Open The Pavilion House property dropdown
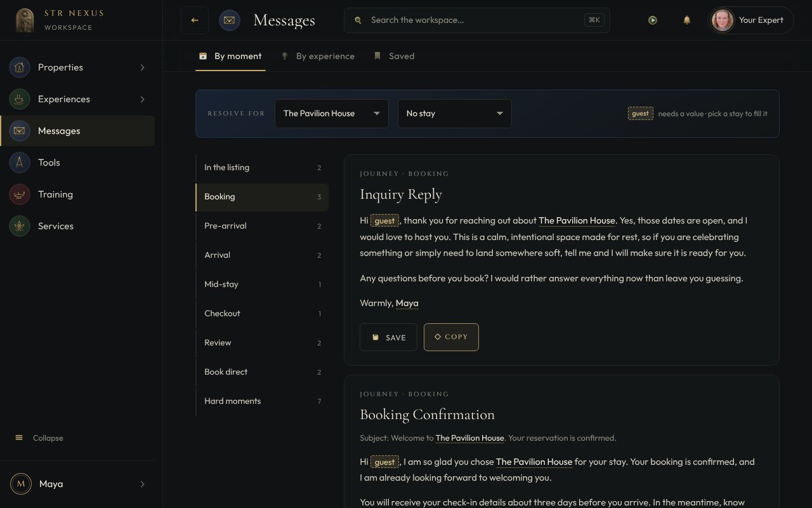Image resolution: width=812 pixels, height=508 pixels. [x=332, y=114]
